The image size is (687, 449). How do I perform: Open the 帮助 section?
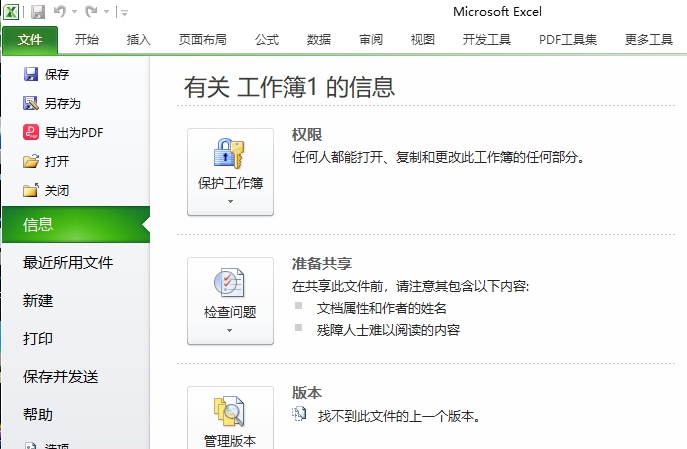click(38, 414)
